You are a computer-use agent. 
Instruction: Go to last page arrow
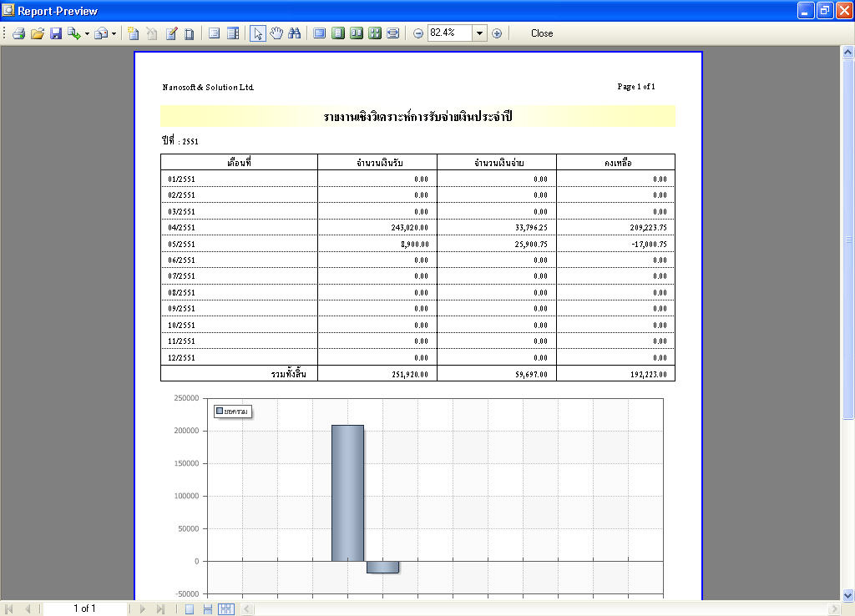pos(160,609)
